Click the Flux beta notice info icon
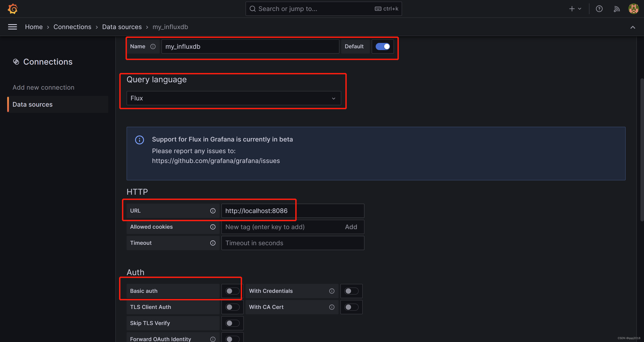Screen dimensions: 644x342 140,140
